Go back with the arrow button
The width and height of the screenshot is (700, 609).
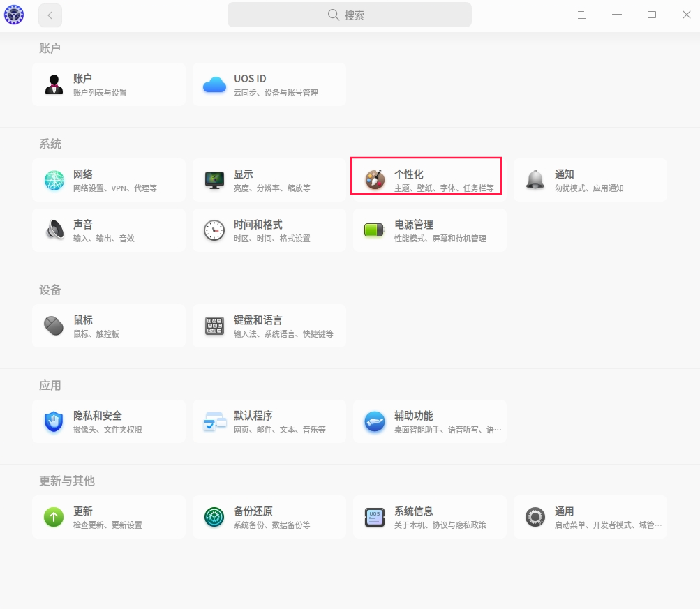(50, 15)
